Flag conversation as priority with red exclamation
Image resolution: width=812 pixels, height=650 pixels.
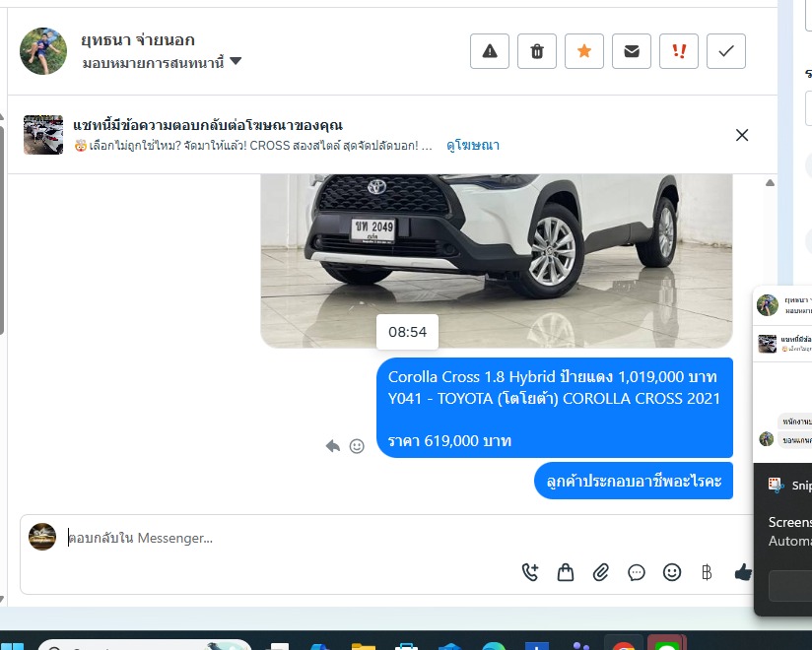[x=679, y=51]
